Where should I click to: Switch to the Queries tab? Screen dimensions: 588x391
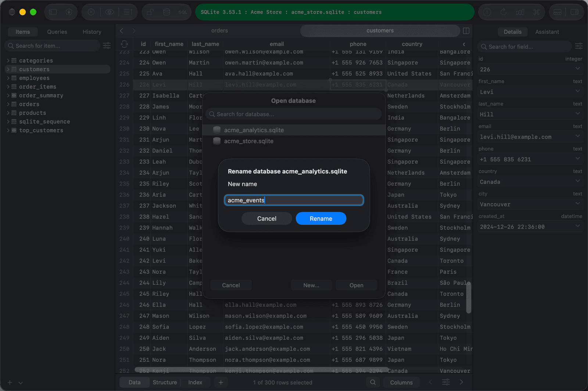(57, 32)
